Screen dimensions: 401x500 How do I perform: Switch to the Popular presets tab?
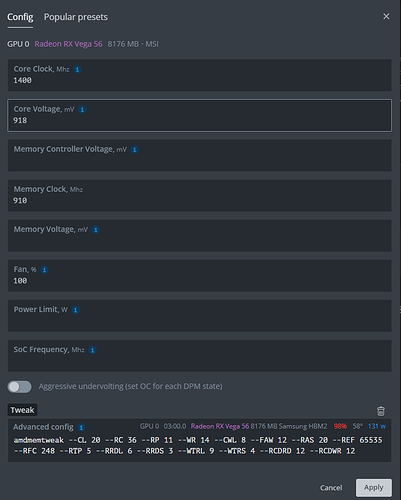[76, 17]
